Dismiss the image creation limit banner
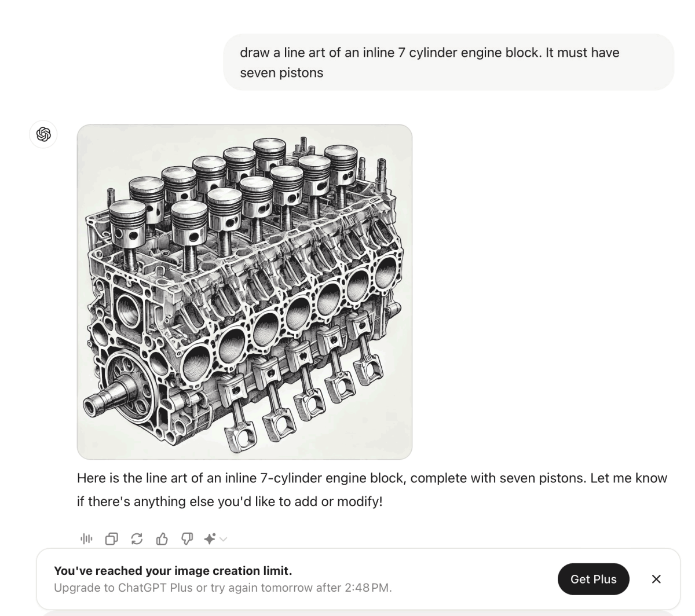The height and width of the screenshot is (616, 695). point(656,579)
